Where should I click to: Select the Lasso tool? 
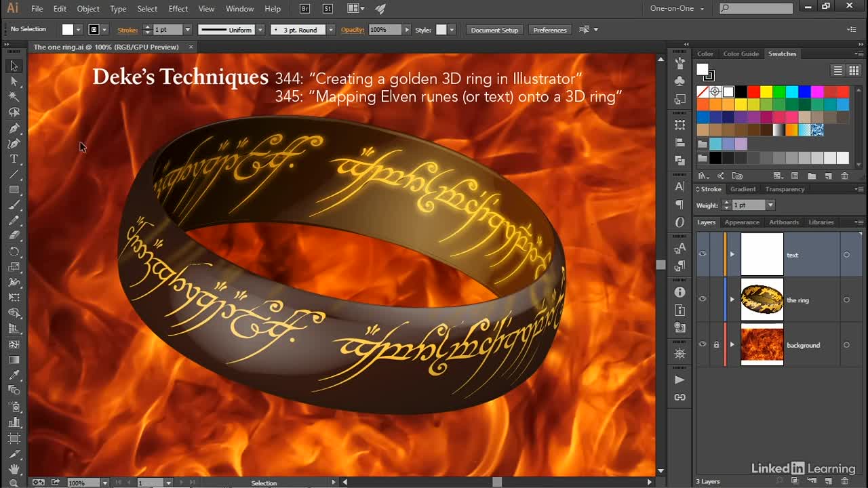point(14,113)
